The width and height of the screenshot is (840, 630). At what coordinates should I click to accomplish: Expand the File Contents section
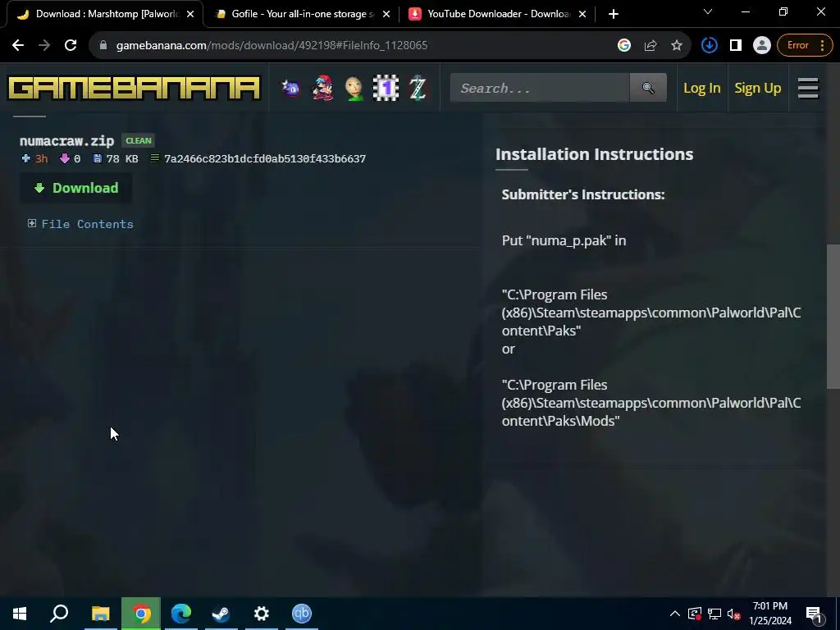[80, 224]
